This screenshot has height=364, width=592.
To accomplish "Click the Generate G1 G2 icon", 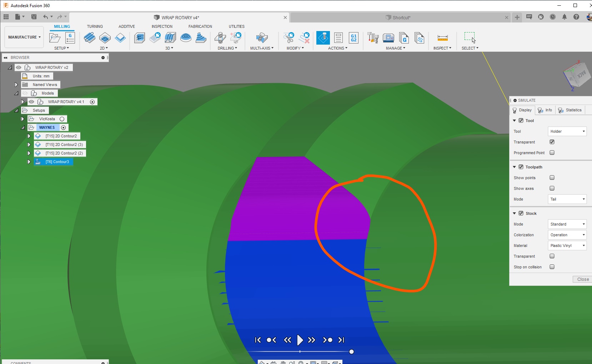I will [353, 37].
